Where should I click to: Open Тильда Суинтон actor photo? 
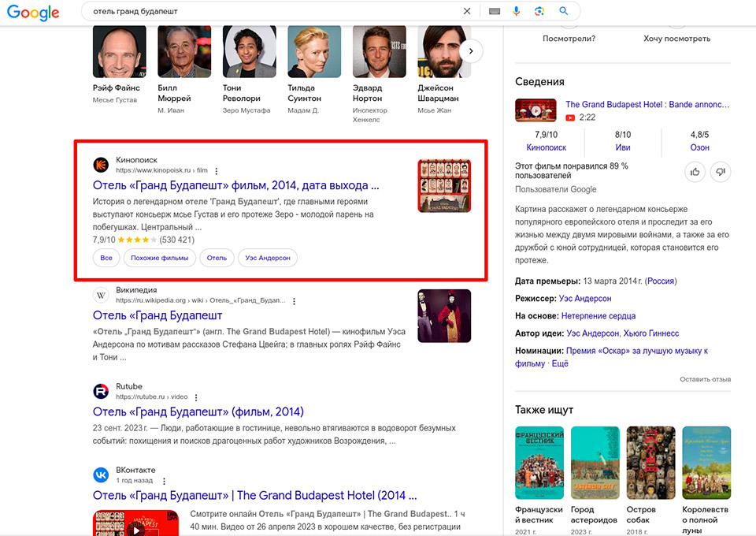pos(314,51)
